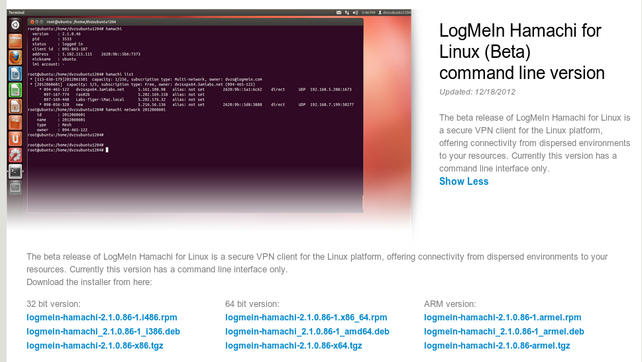Open System Settings wrench icon in launcher

(15, 155)
